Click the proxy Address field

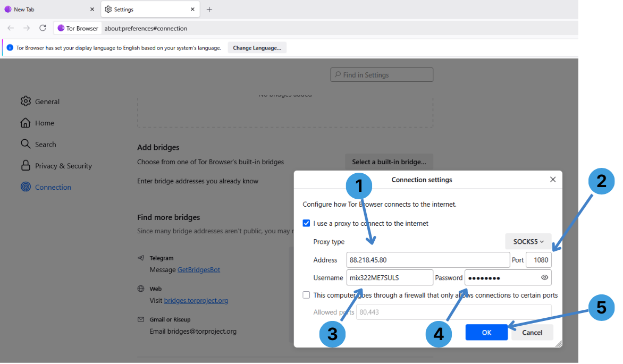[x=428, y=260]
